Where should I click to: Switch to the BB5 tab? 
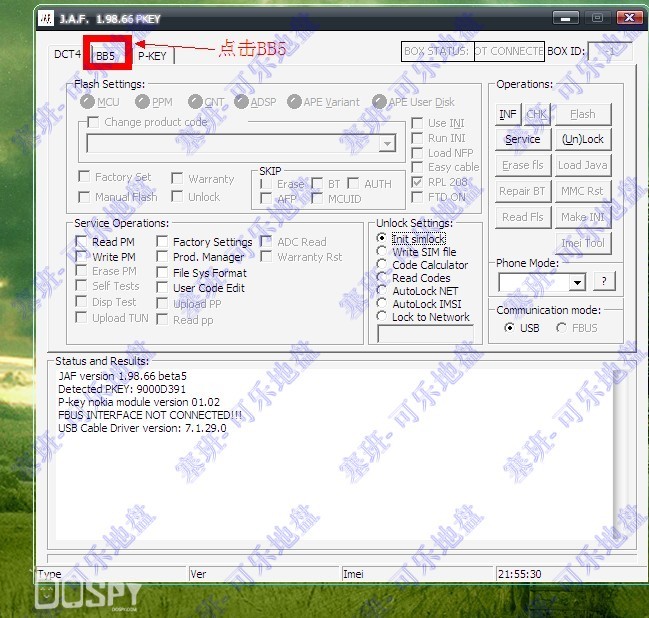[x=106, y=56]
